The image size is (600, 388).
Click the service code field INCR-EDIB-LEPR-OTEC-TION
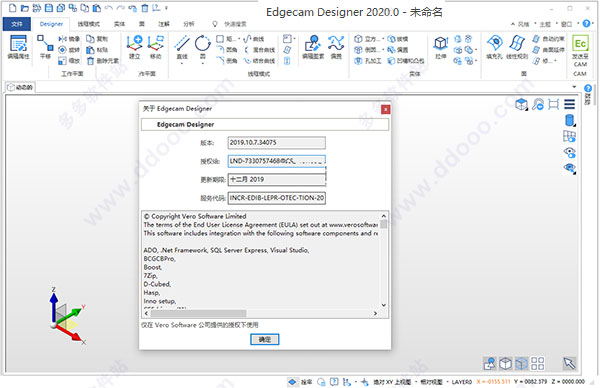[276, 198]
